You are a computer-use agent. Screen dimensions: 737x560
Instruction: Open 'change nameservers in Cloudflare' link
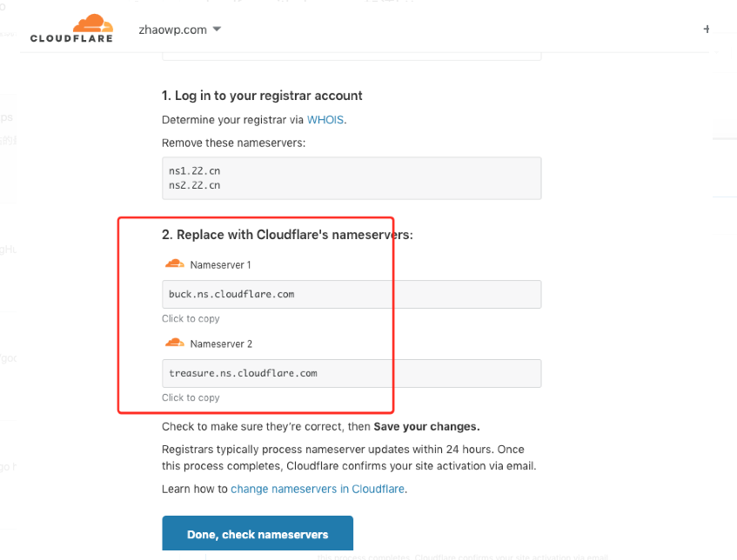tap(318, 489)
